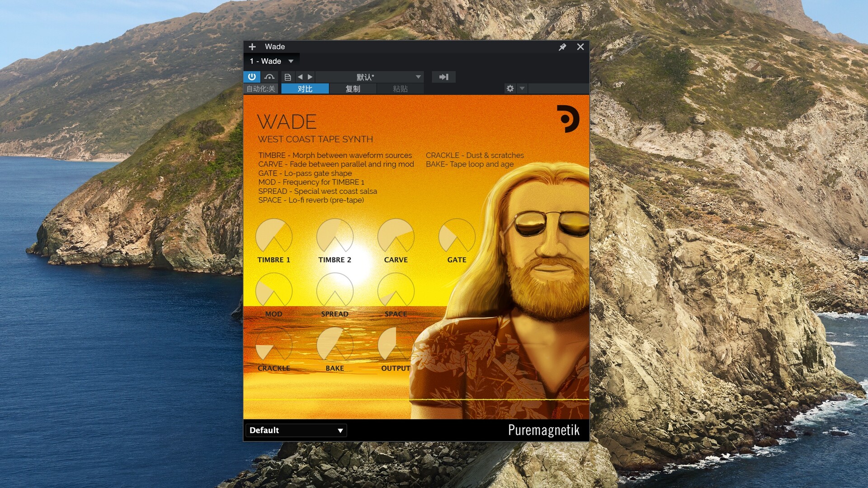Click the automation curve icon next to power
Image resolution: width=868 pixels, height=488 pixels.
tap(269, 77)
